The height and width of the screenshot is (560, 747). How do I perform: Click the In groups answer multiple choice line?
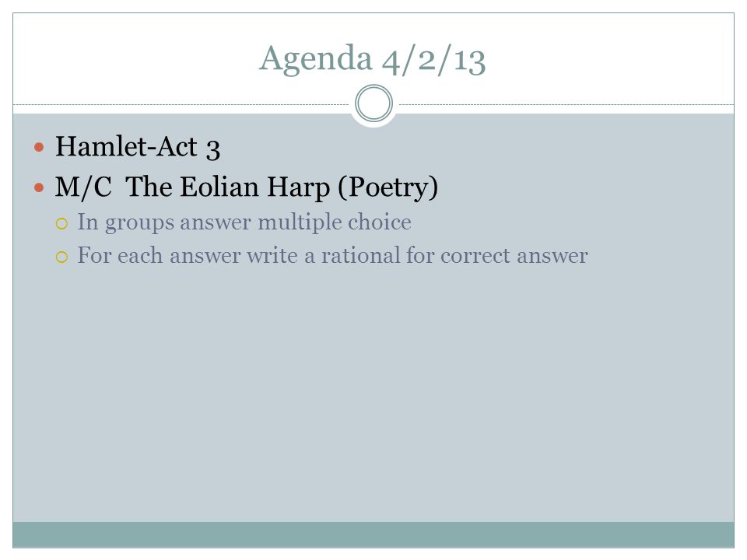(244, 222)
